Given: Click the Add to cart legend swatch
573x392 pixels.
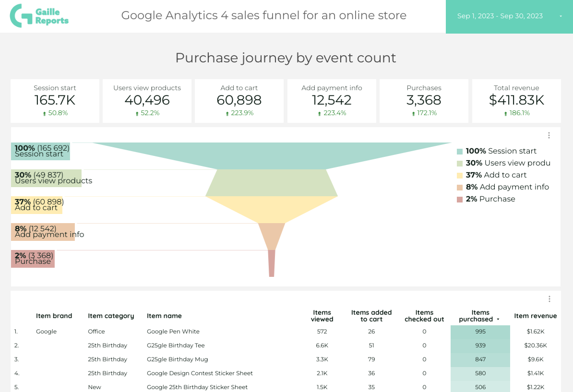Looking at the screenshot, I should (460, 176).
